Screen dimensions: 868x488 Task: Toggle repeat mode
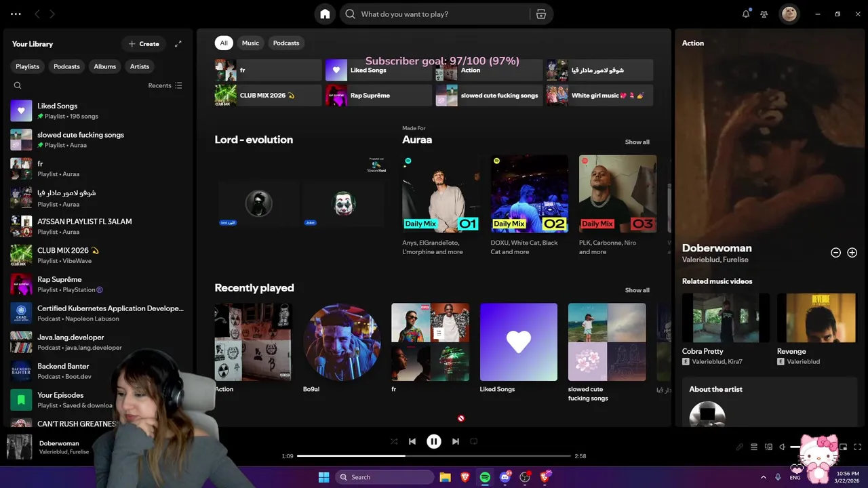(474, 441)
